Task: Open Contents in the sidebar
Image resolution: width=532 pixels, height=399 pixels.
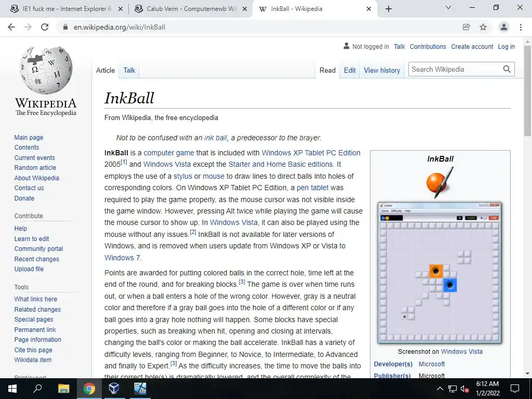Action: [26, 147]
